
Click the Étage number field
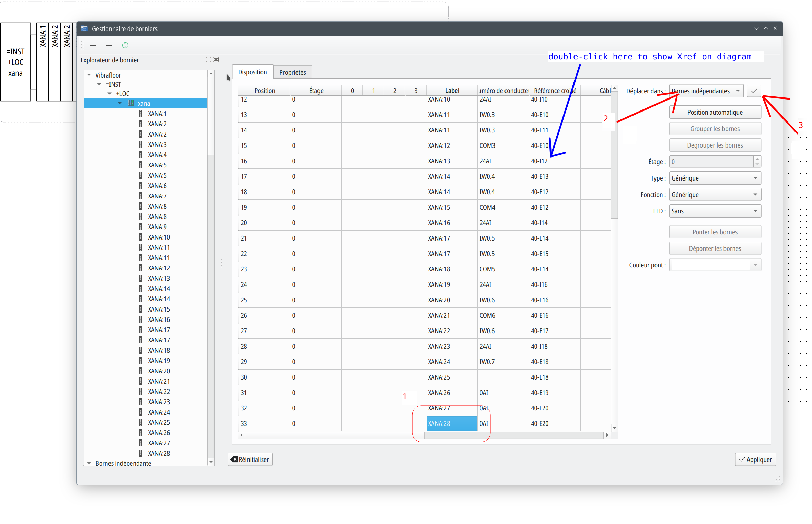(x=711, y=162)
